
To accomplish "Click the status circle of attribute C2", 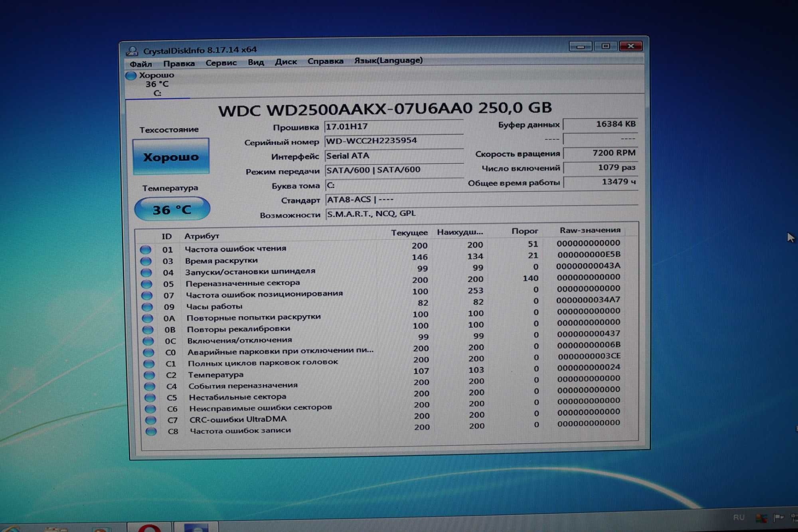I will [149, 375].
